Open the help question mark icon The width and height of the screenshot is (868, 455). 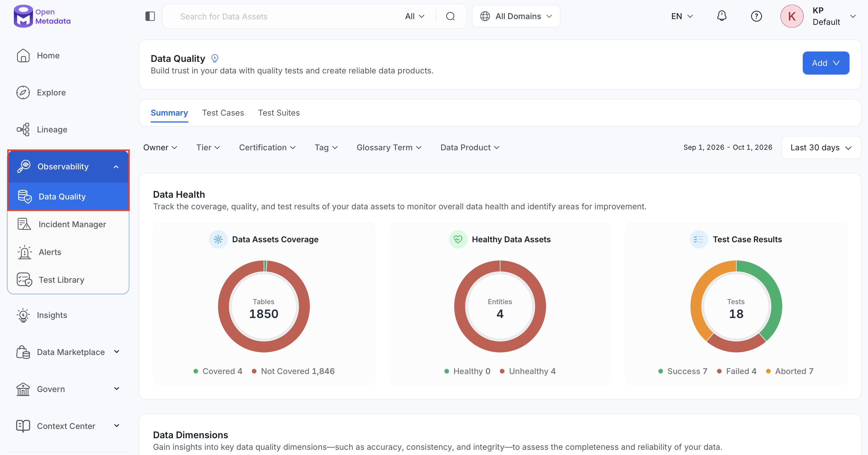coord(757,16)
